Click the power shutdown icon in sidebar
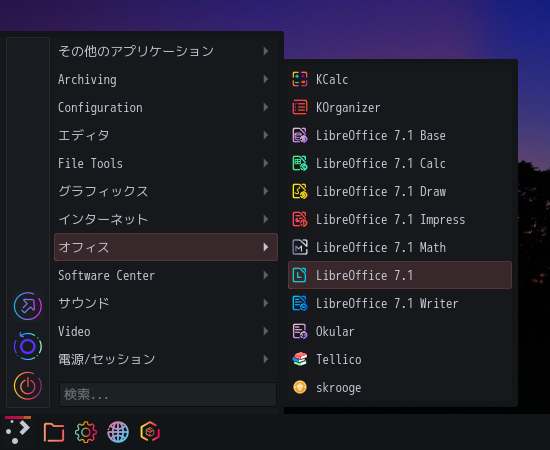Viewport: 550px width, 450px height. pos(28,386)
